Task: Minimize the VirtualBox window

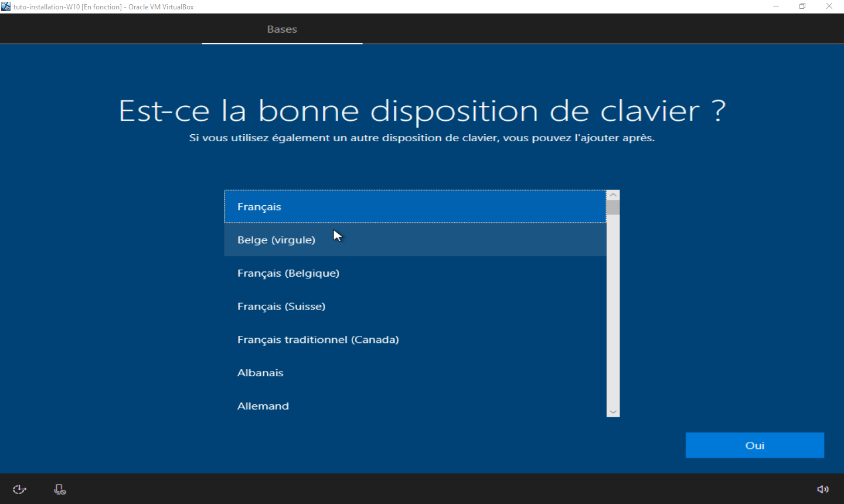Action: tap(775, 6)
